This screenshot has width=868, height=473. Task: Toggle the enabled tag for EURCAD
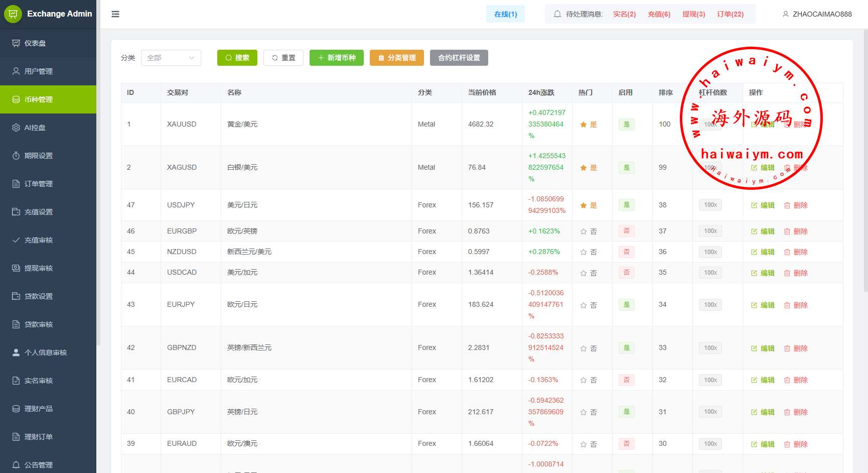click(x=627, y=380)
